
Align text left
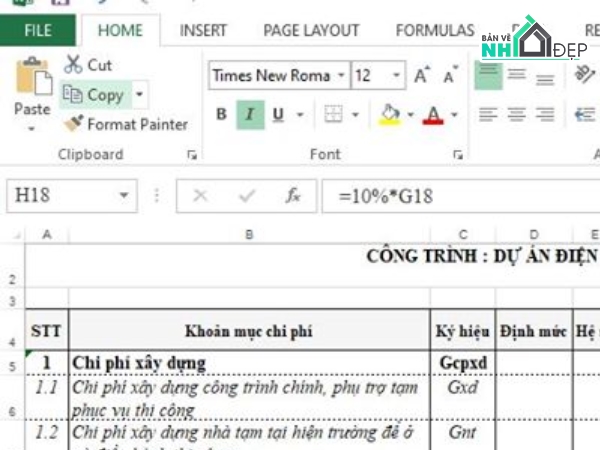pyautogui.click(x=488, y=114)
